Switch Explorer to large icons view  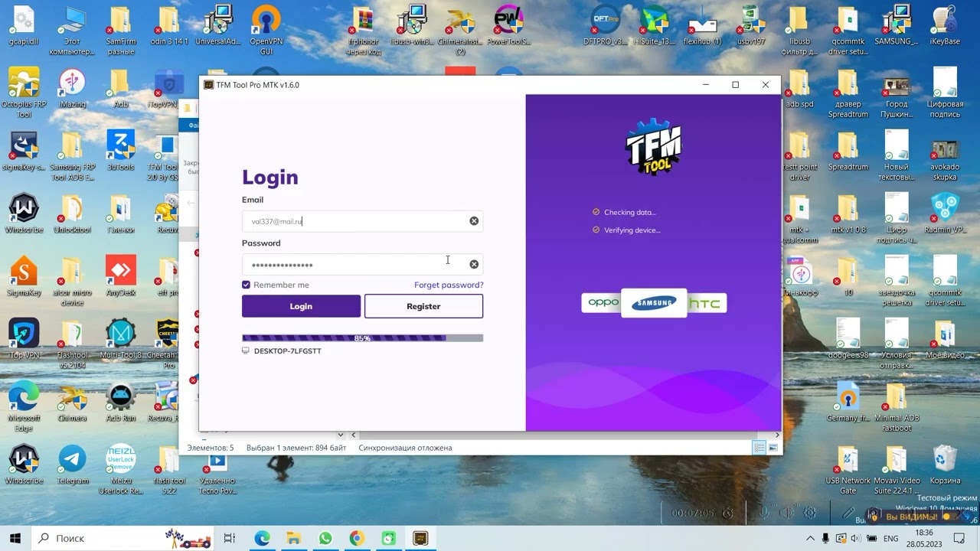[x=774, y=448]
